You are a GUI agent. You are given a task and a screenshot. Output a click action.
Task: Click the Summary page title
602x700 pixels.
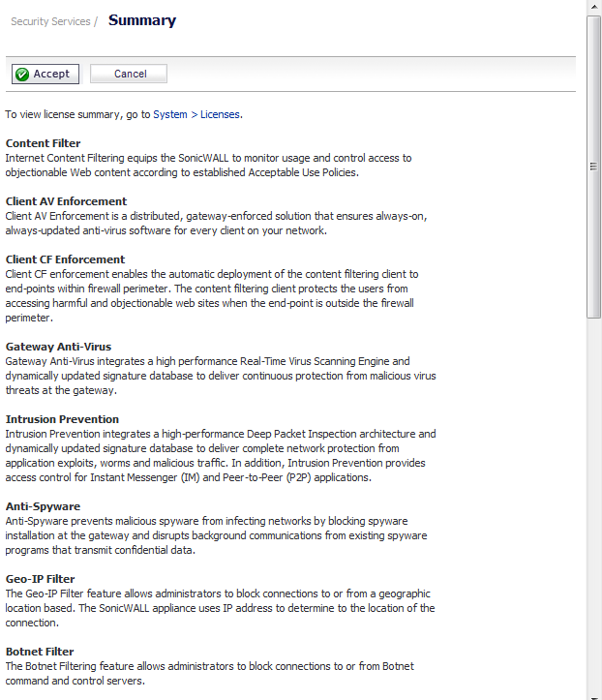tap(141, 20)
